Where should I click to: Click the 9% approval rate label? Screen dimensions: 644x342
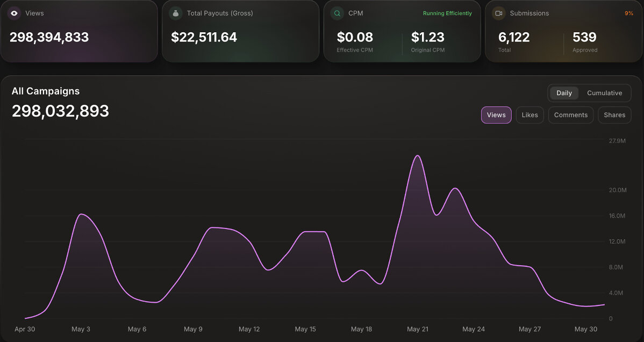click(629, 13)
